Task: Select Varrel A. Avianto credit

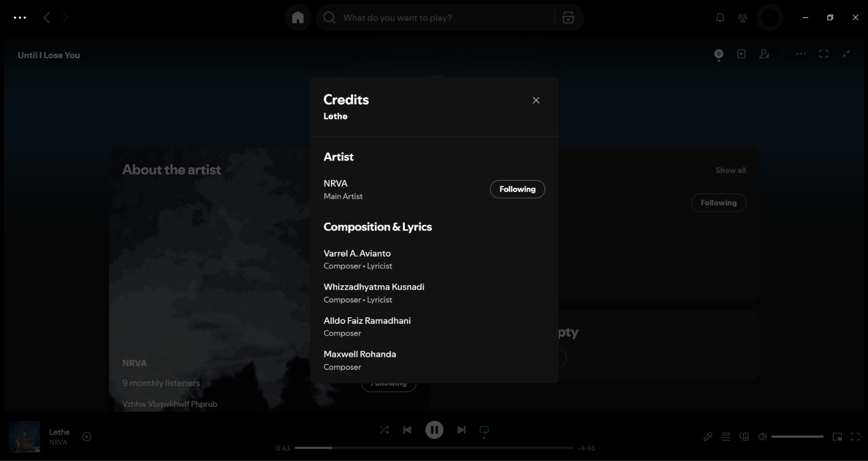Action: [357, 253]
